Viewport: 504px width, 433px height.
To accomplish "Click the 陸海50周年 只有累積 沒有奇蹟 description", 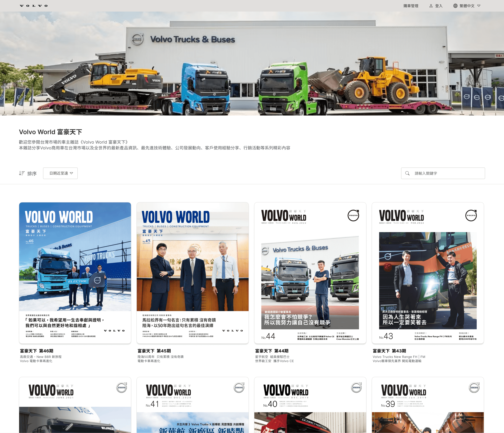I will tap(160, 357).
